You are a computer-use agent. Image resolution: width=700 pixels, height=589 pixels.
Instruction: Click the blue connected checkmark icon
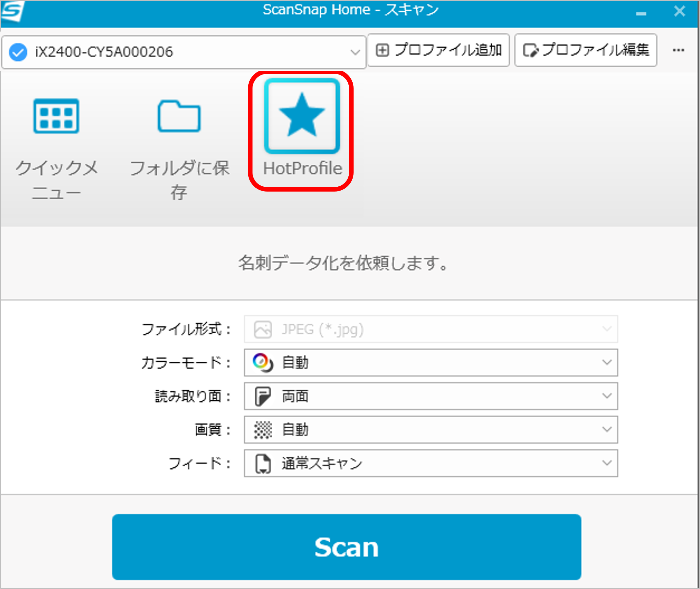(18, 52)
